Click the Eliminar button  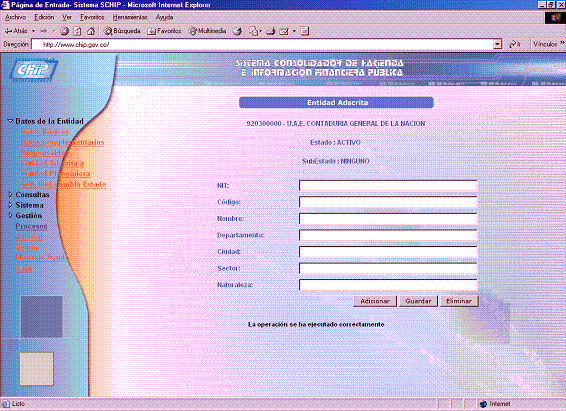click(459, 301)
